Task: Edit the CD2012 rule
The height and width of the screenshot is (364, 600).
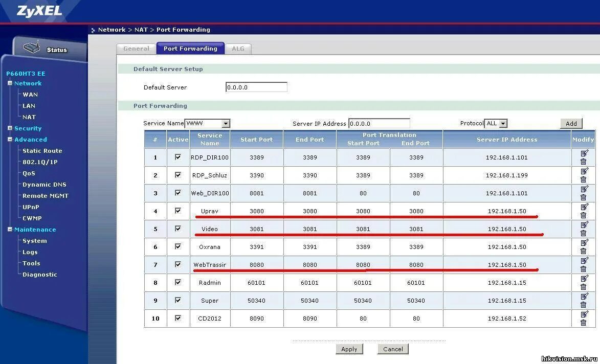Action: click(584, 314)
